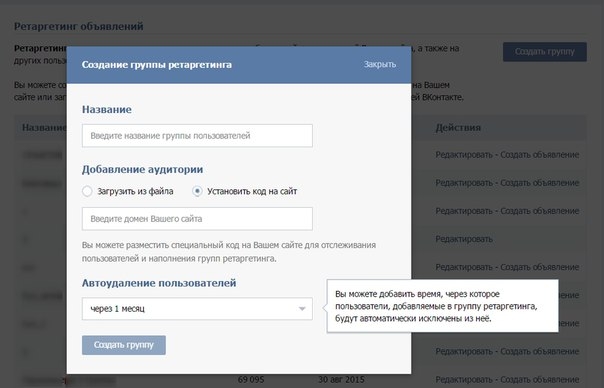Screen dimensions: 604x388
Task: Click the 'Создать группу' button in dialog
Action: pyautogui.click(x=124, y=345)
